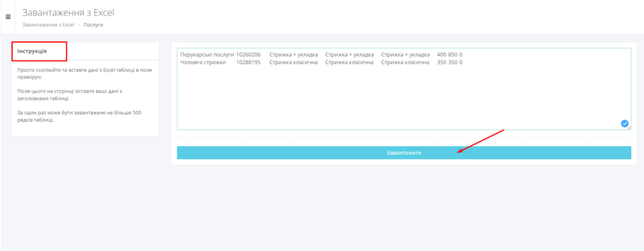Click prices '350 350 0' in second row

pos(450,62)
